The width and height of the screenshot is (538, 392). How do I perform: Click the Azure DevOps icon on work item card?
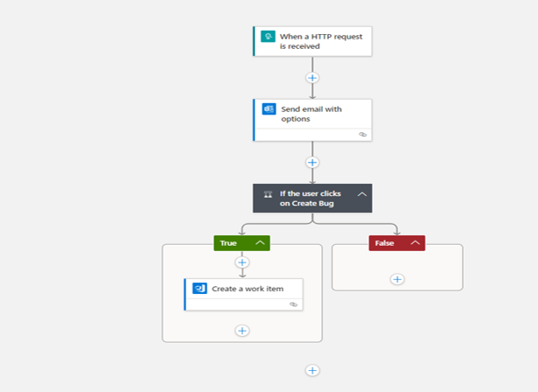199,289
